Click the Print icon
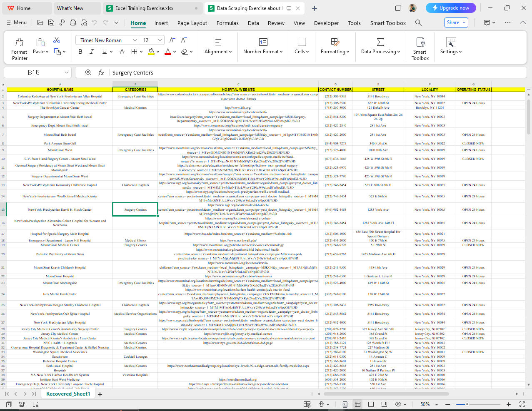532x411 pixels. (x=73, y=23)
